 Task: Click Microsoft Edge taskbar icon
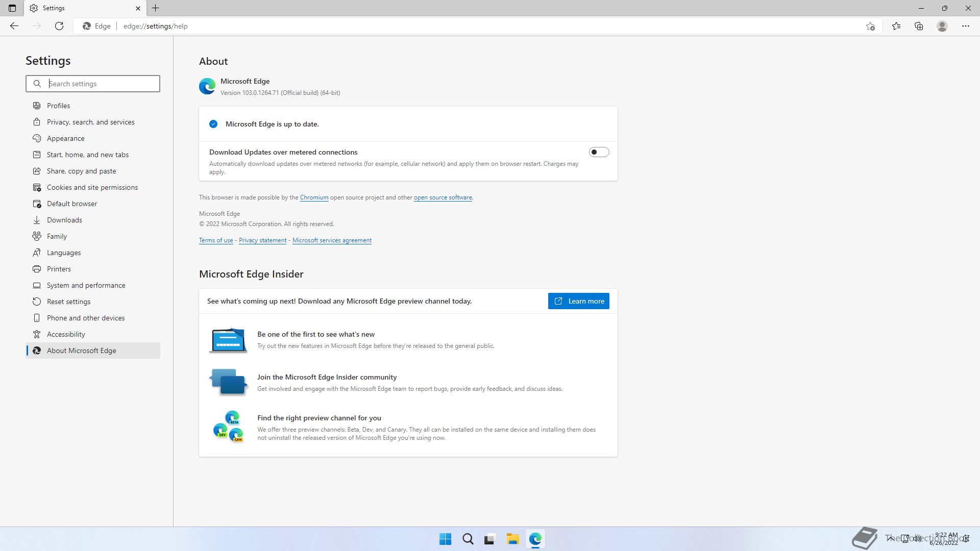coord(535,539)
